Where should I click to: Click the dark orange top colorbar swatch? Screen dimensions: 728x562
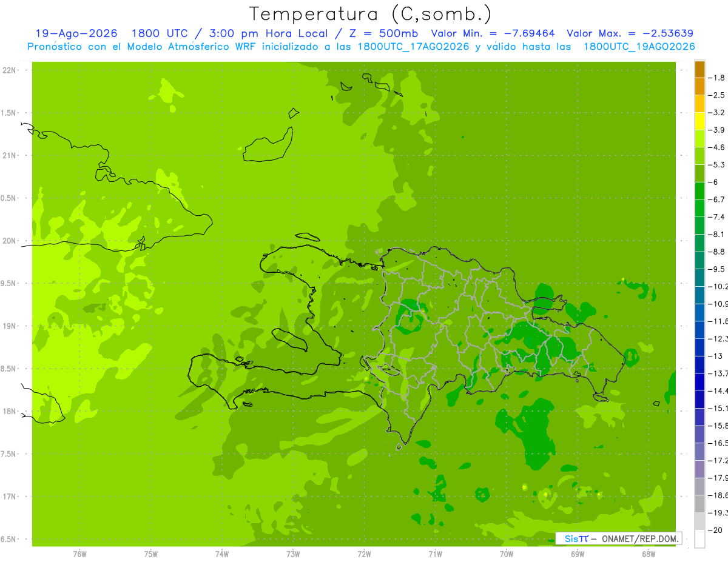pos(699,69)
